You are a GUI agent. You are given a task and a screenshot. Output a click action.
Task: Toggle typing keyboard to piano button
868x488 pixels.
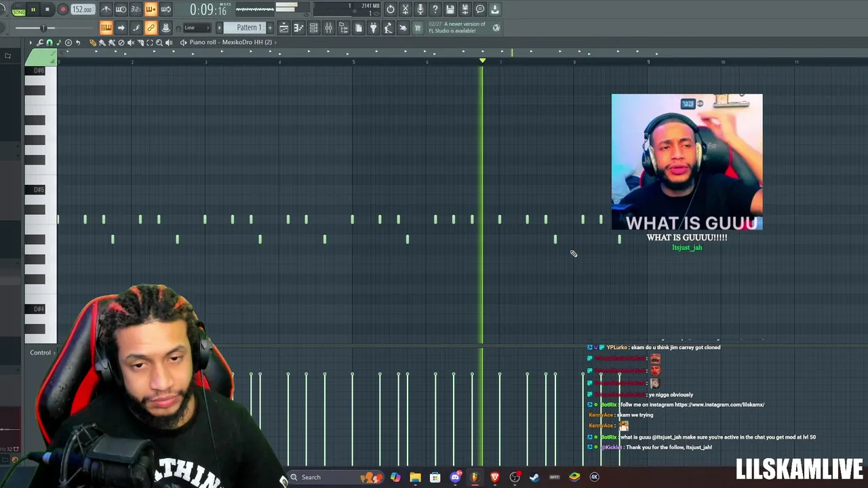click(x=106, y=28)
